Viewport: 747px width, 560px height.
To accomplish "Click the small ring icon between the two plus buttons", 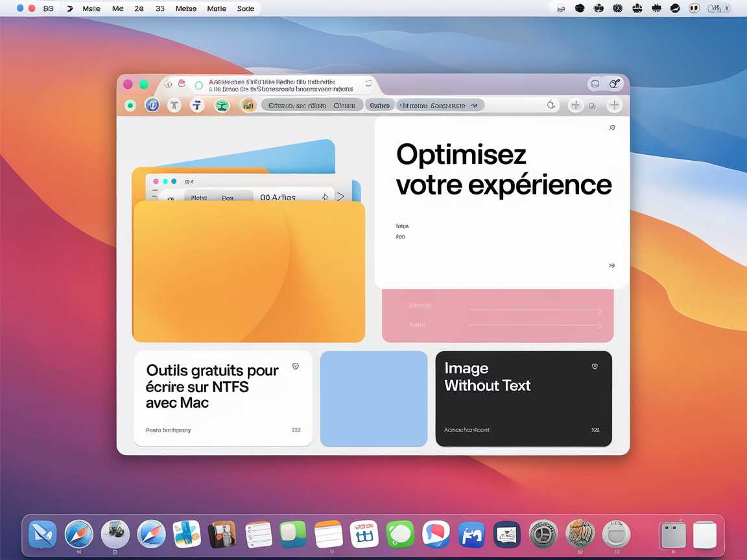I will [591, 106].
